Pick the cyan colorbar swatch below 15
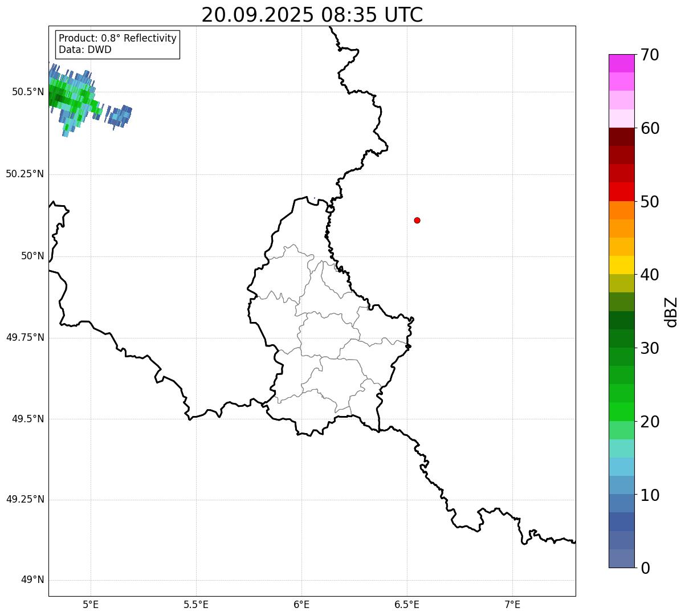Viewport: 685px width, 616px height. (x=621, y=467)
